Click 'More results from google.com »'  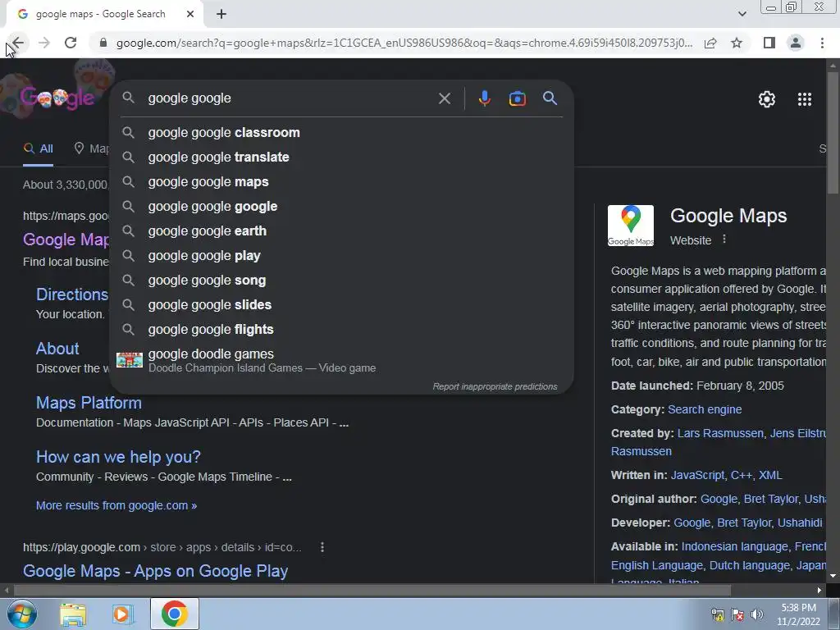coord(116,505)
